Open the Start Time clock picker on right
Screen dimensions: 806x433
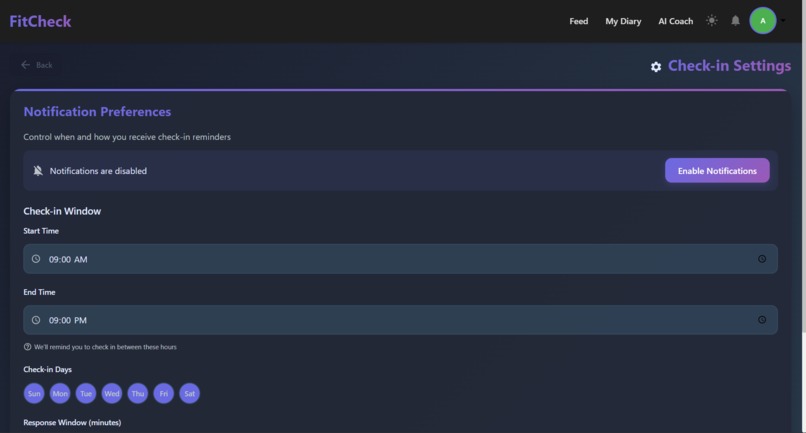[x=762, y=259]
